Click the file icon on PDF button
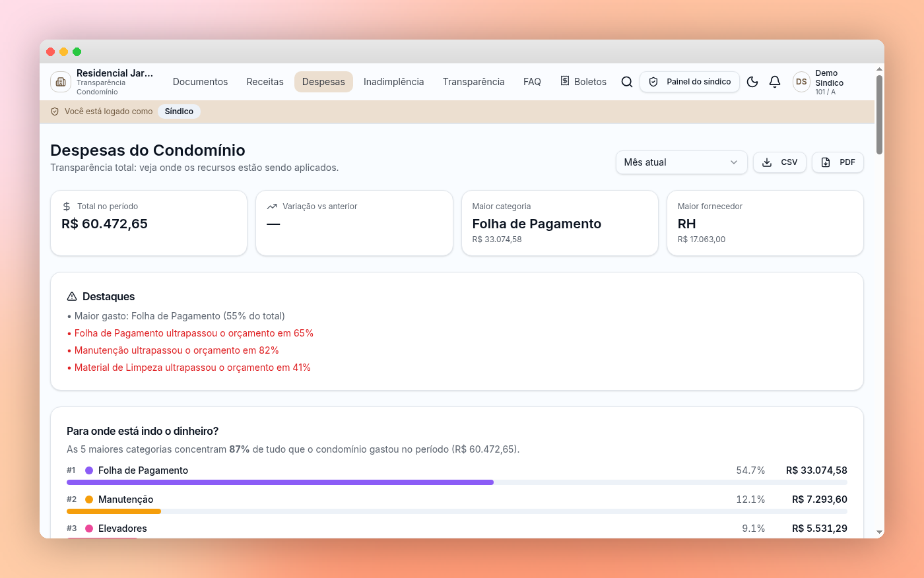The image size is (924, 578). pyautogui.click(x=826, y=162)
